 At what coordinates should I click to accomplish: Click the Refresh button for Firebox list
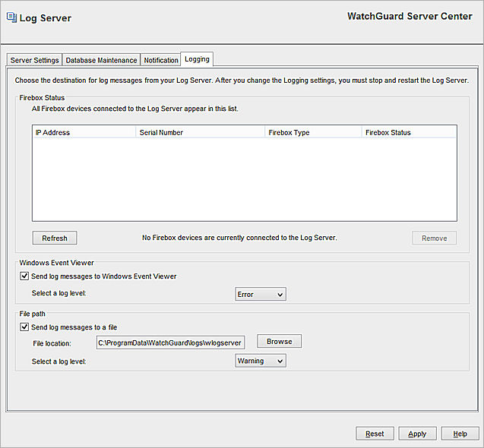55,238
